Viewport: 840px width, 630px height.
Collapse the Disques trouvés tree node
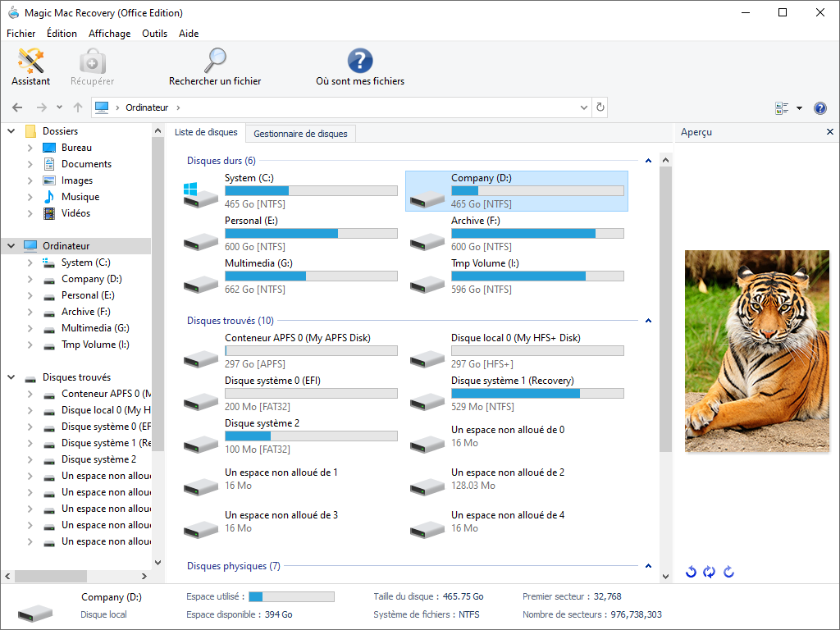11,377
